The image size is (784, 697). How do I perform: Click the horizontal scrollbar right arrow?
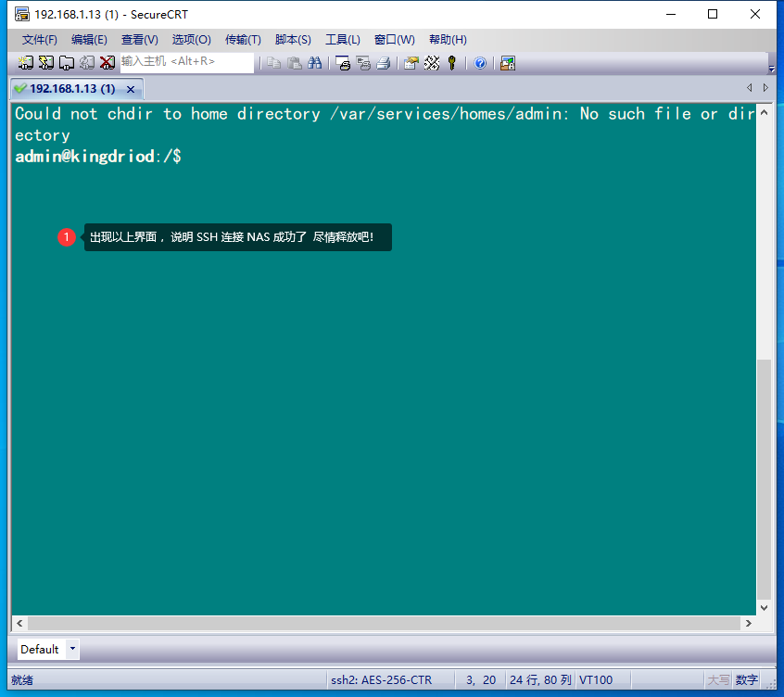pos(748,623)
